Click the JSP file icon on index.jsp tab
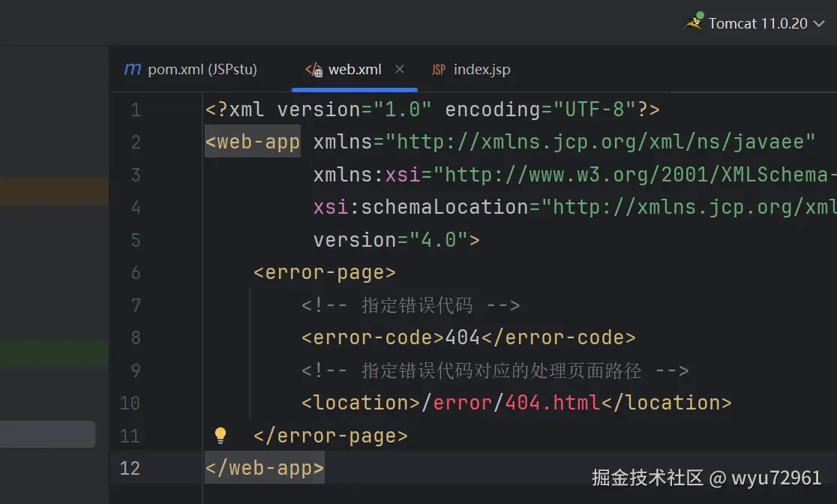Screen dimensions: 837x504 tap(438, 70)
